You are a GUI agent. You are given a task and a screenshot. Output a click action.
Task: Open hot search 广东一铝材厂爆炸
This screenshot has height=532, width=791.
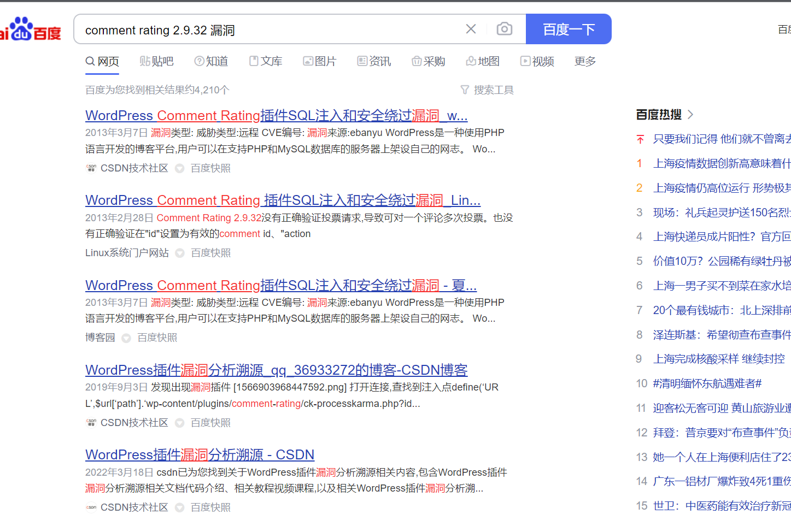[722, 481]
